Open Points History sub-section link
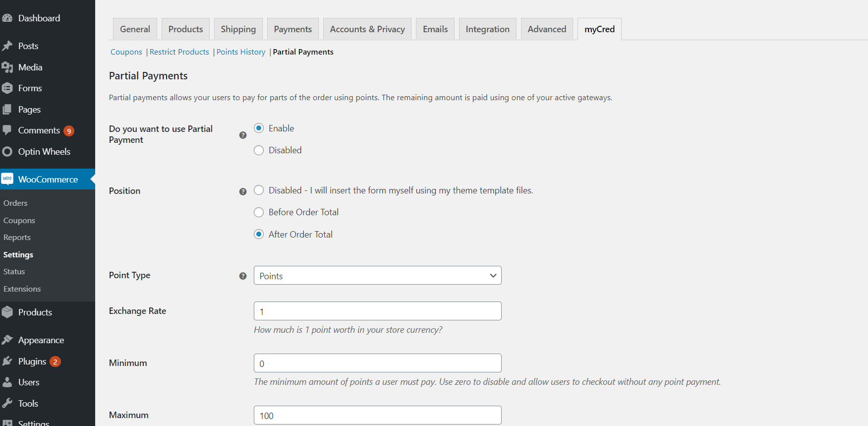868x426 pixels. click(x=241, y=52)
